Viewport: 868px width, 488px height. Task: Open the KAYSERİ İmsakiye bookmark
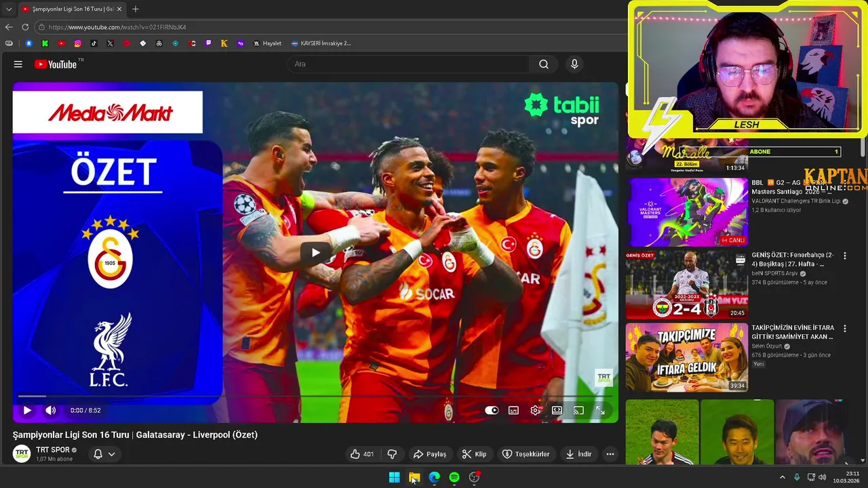coord(321,43)
